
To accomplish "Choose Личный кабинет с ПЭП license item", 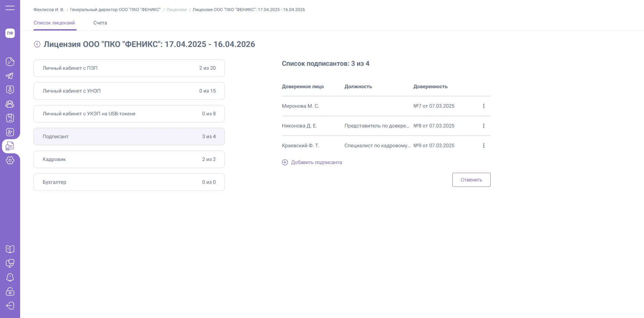I will [129, 68].
